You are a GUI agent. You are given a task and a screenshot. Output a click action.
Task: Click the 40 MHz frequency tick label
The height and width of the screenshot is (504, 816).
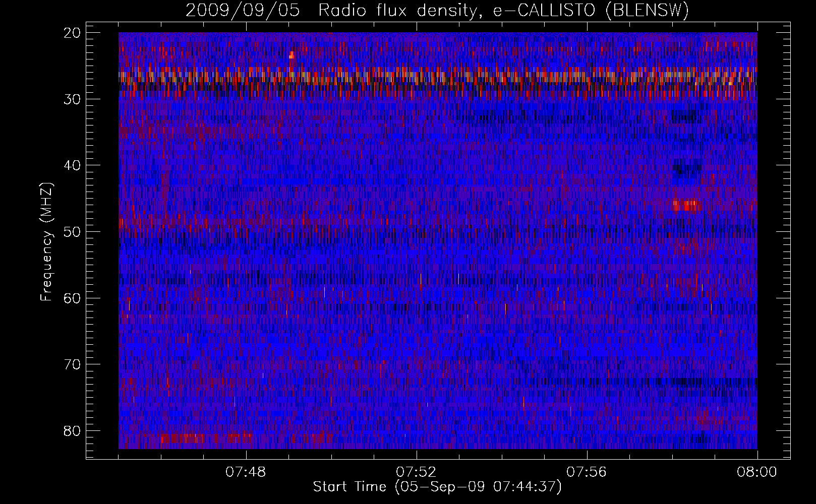point(73,165)
